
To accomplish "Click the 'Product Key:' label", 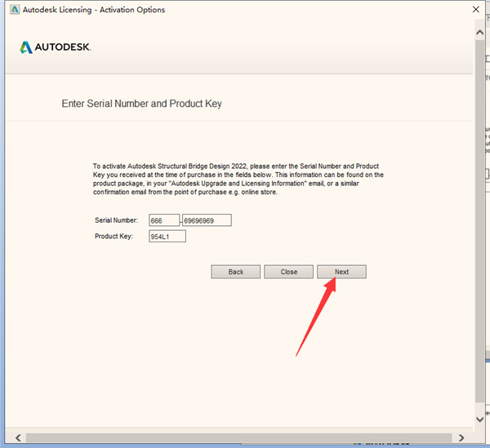I will pyautogui.click(x=114, y=237).
